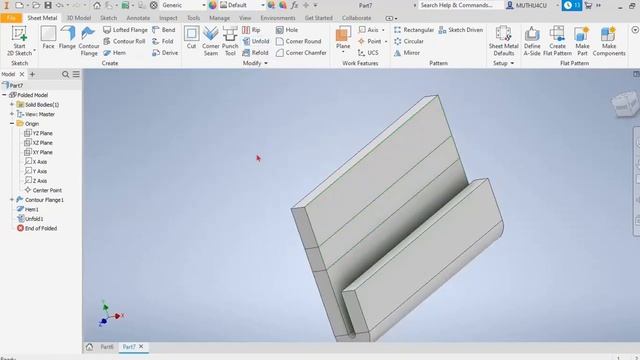This screenshot has height=360, width=640.
Task: Expand the Contour Flange1 feature
Action: pos(12,200)
